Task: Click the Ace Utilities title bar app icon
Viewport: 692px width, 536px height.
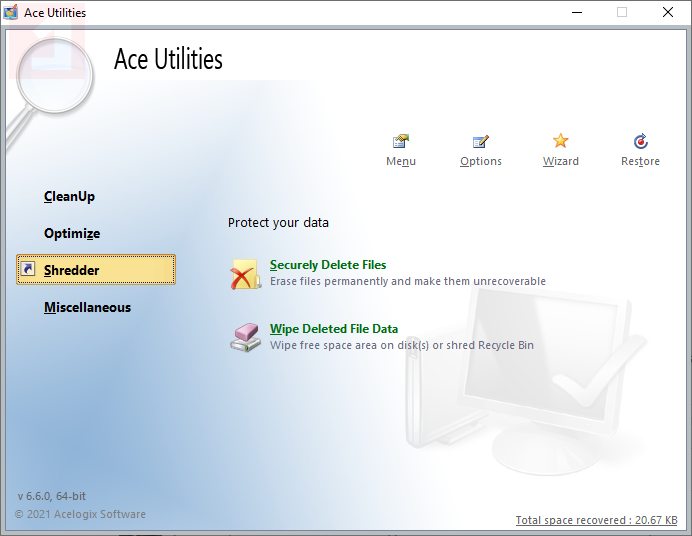Action: pyautogui.click(x=11, y=12)
